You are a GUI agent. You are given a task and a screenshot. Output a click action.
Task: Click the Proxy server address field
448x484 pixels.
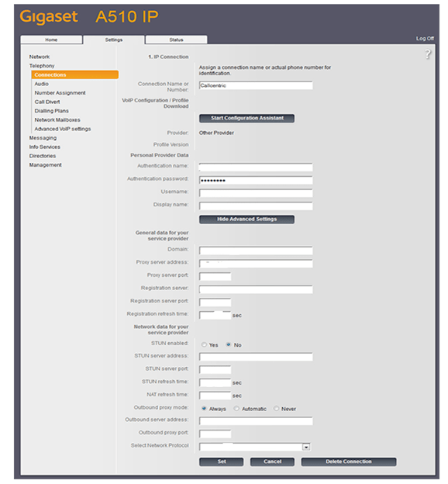click(256, 264)
